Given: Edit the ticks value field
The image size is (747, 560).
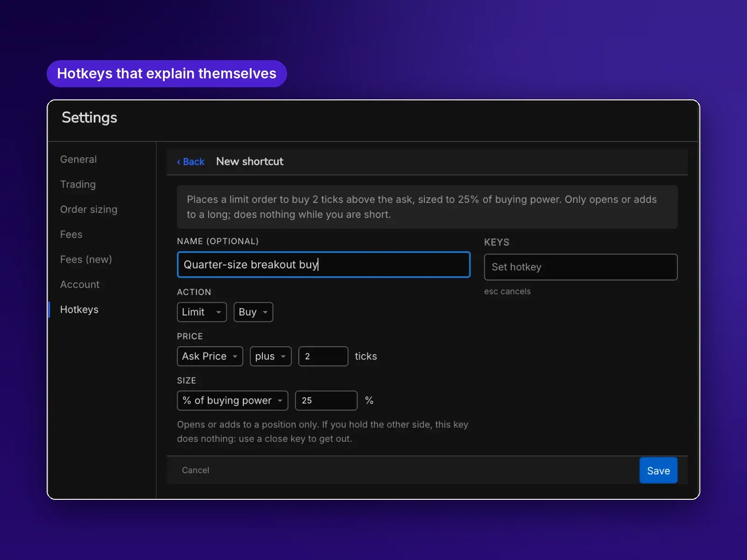Looking at the screenshot, I should [x=323, y=357].
